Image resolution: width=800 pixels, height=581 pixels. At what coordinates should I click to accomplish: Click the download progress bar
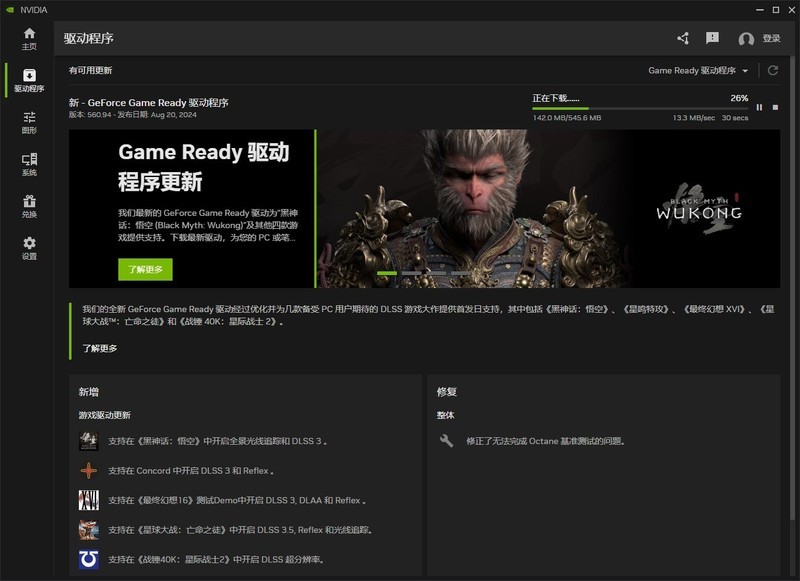[640, 108]
